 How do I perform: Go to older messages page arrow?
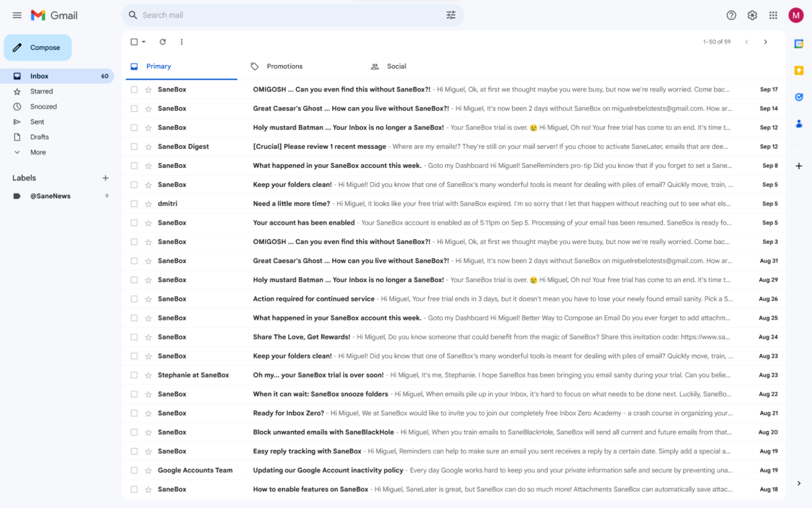pyautogui.click(x=766, y=42)
